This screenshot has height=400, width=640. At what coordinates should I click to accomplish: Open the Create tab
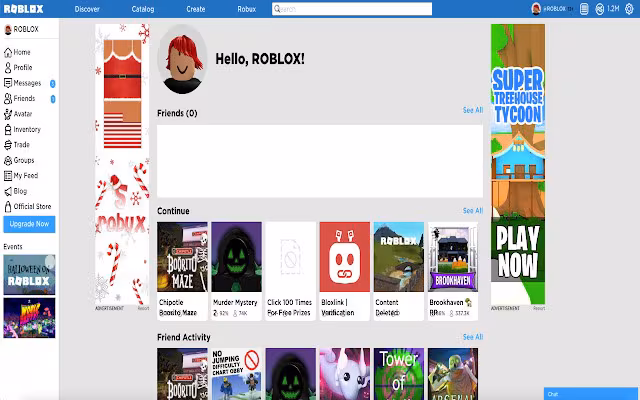[x=196, y=9]
